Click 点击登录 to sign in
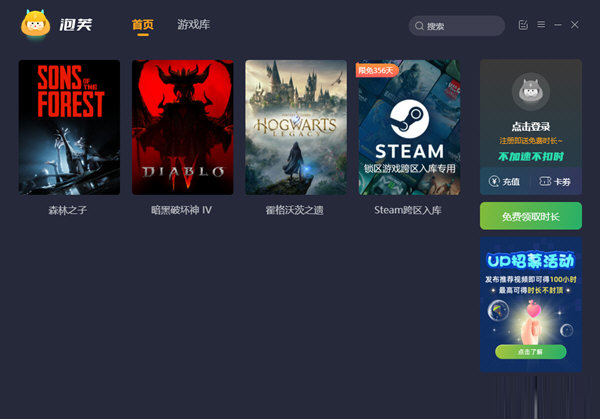 (x=530, y=127)
